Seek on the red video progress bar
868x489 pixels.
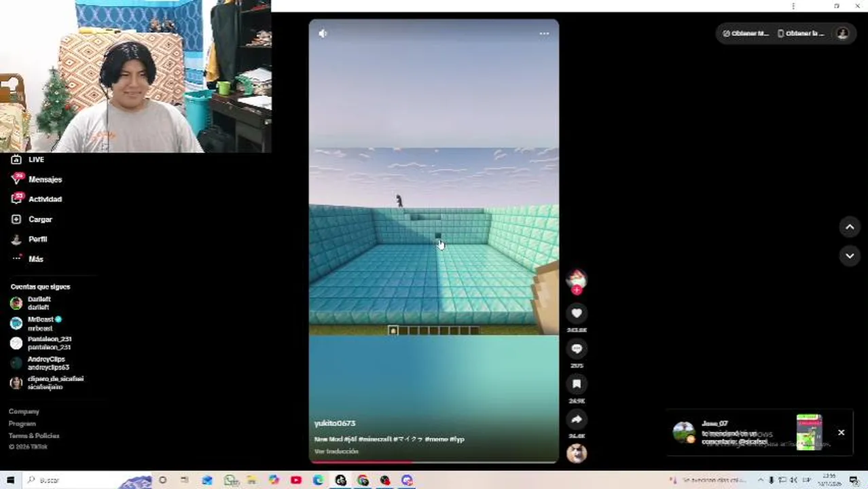coord(434,462)
